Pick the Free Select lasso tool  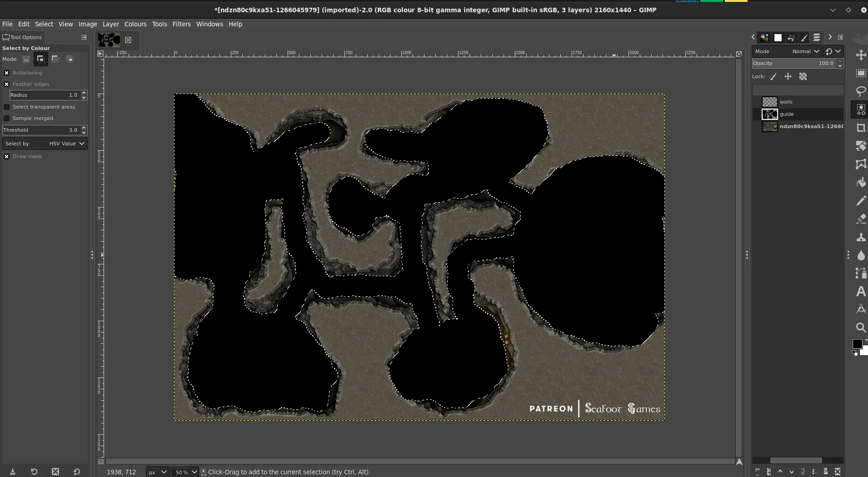coord(861,92)
